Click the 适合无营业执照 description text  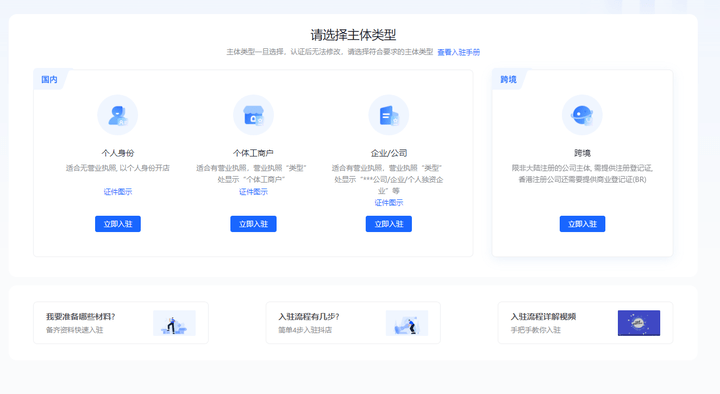click(x=118, y=168)
